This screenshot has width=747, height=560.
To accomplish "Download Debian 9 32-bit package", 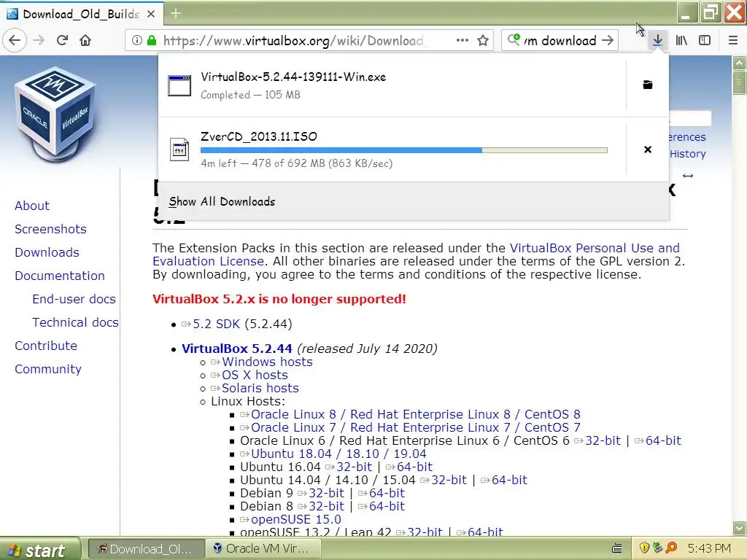I will tap(326, 493).
